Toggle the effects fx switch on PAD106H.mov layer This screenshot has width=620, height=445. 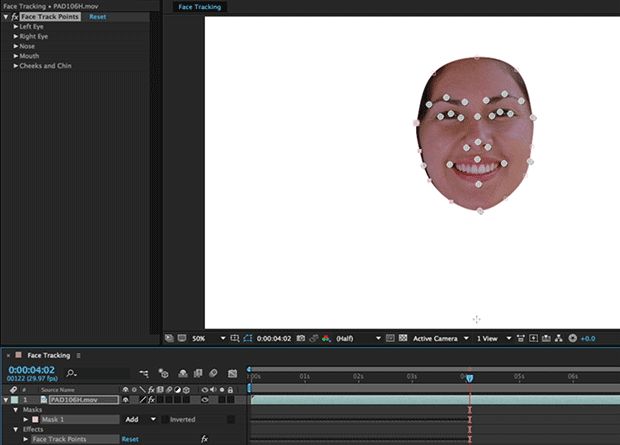click(x=151, y=400)
